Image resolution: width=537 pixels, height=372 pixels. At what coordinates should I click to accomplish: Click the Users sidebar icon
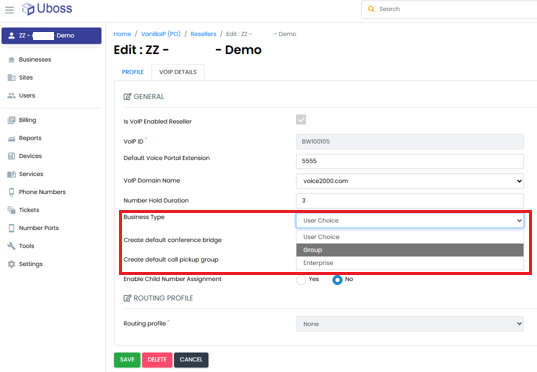pyautogui.click(x=11, y=96)
